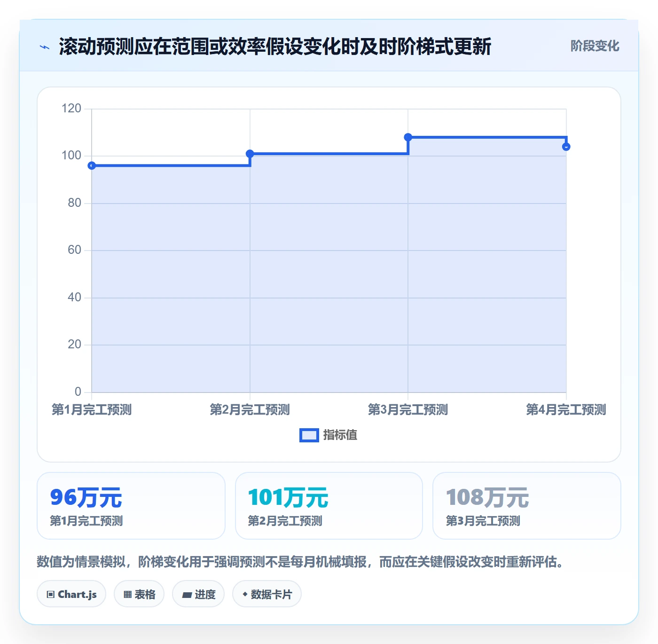Click the diamond icon in 数据卡片 chip

pyautogui.click(x=245, y=594)
